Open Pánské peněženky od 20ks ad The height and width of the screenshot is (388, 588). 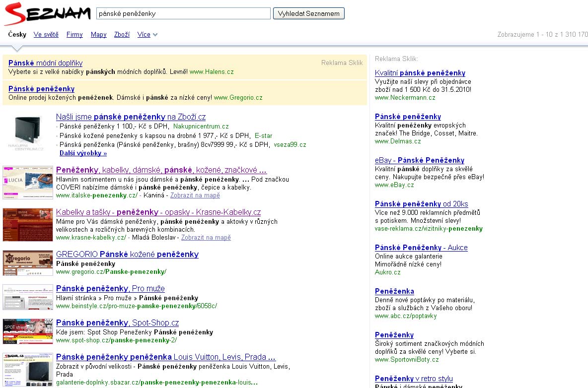[x=422, y=204]
